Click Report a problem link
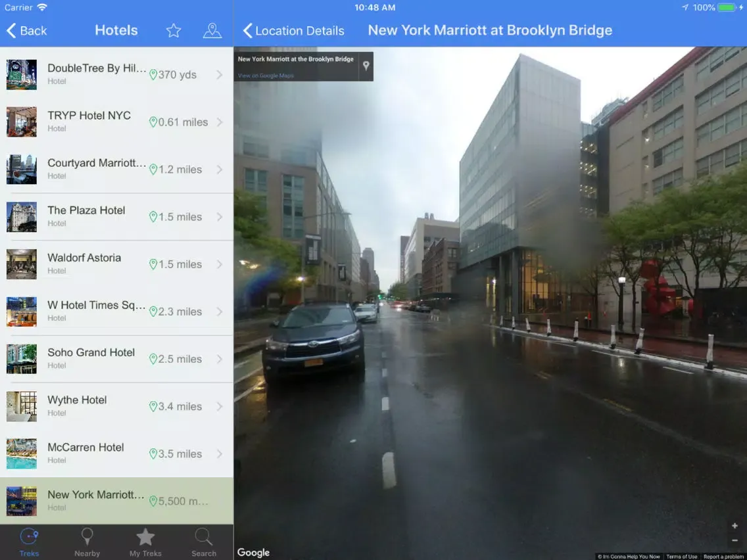Screen dimensions: 747x560 [x=723, y=556]
